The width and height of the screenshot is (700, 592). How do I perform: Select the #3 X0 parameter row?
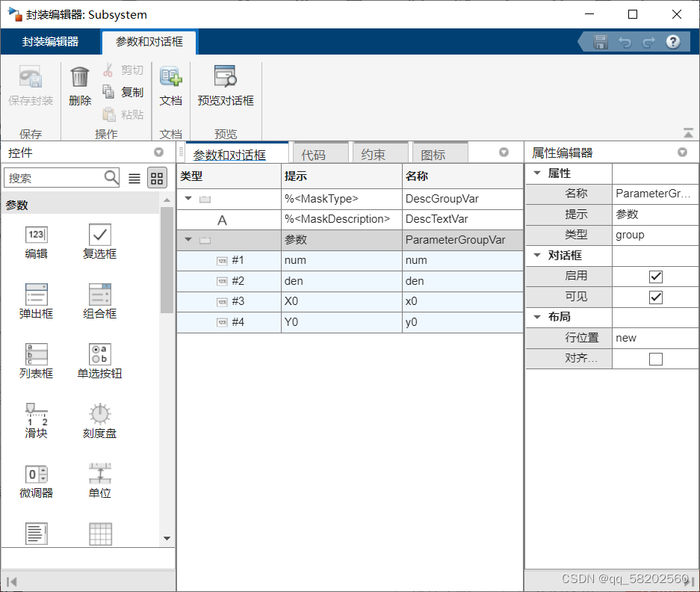[350, 301]
